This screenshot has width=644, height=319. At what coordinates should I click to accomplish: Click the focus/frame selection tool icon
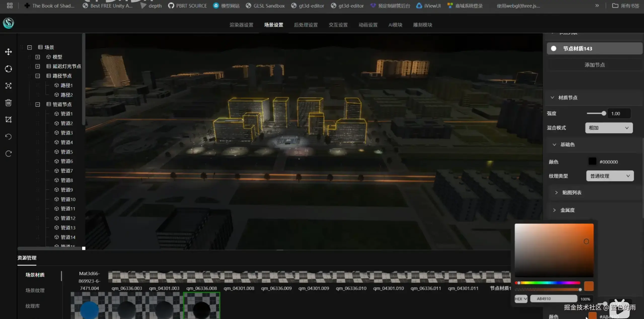(x=8, y=86)
